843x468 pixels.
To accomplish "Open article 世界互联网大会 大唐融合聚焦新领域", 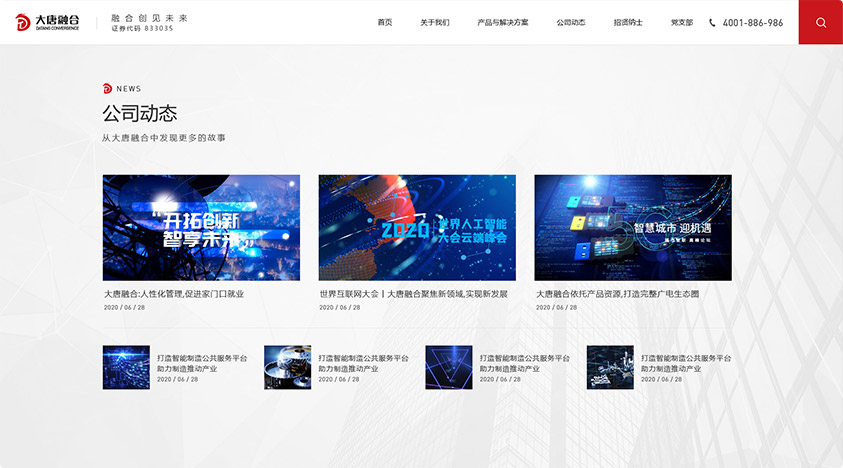I will click(x=413, y=294).
